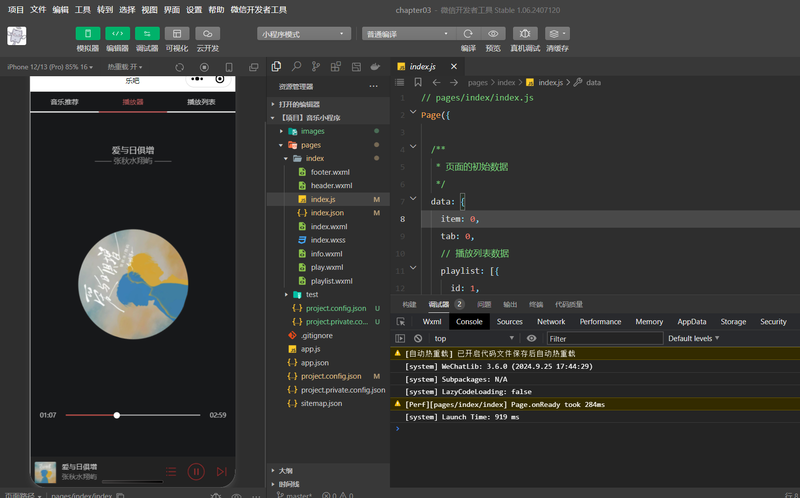Switch to the 问题 panel tab
The image size is (800, 498).
484,304
